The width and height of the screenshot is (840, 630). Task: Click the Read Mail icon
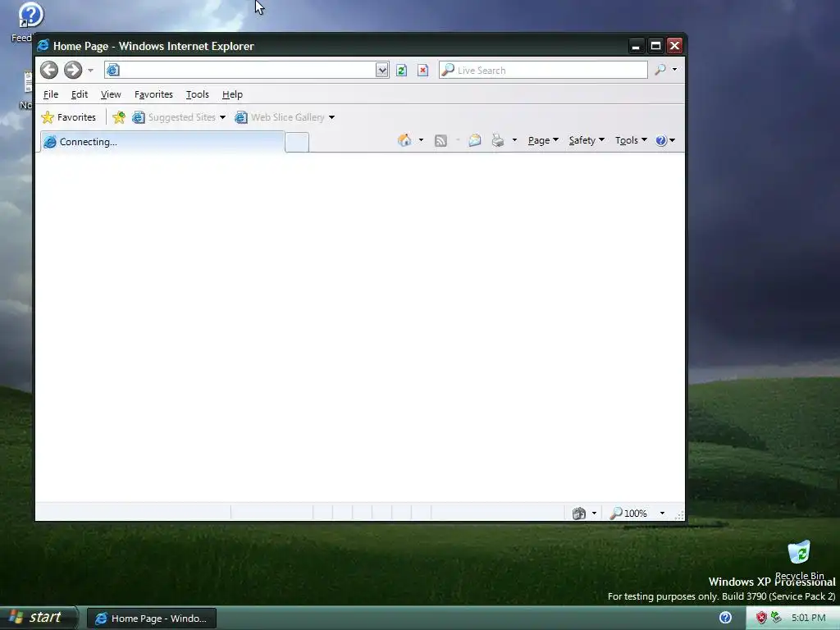pyautogui.click(x=475, y=140)
